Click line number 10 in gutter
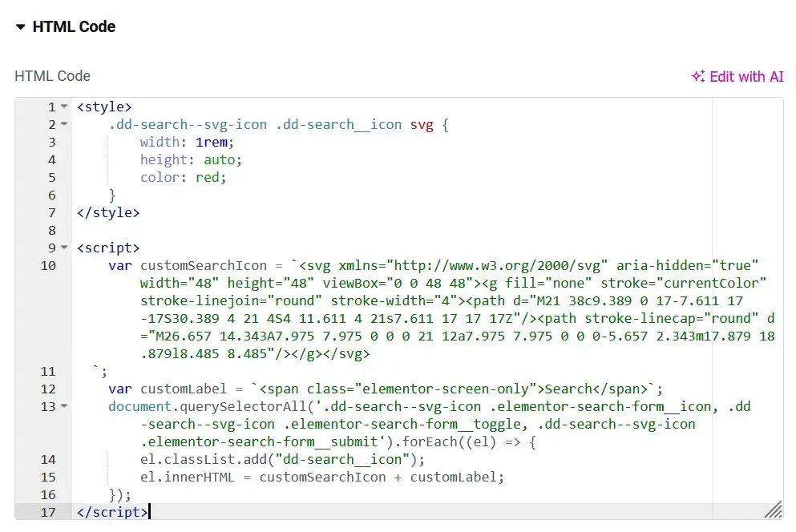 tap(48, 265)
